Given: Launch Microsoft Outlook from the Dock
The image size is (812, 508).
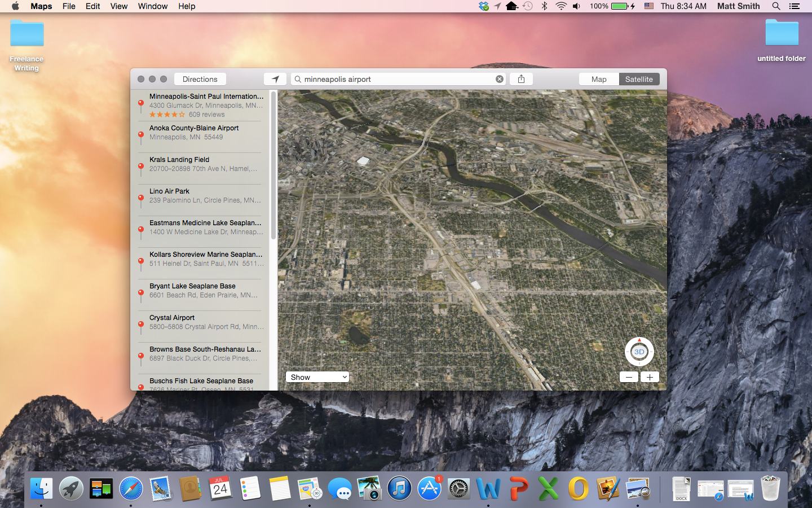Looking at the screenshot, I should 579,488.
